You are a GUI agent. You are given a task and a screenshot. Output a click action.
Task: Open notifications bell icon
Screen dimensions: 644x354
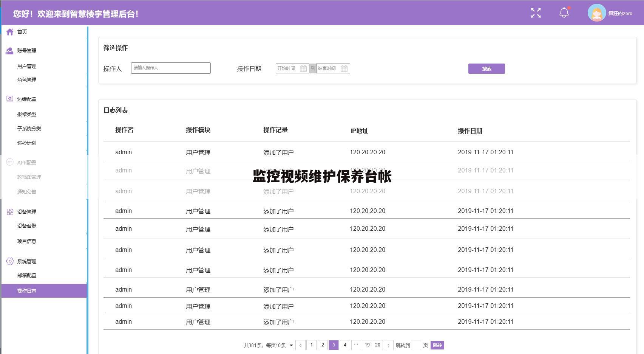pyautogui.click(x=564, y=12)
